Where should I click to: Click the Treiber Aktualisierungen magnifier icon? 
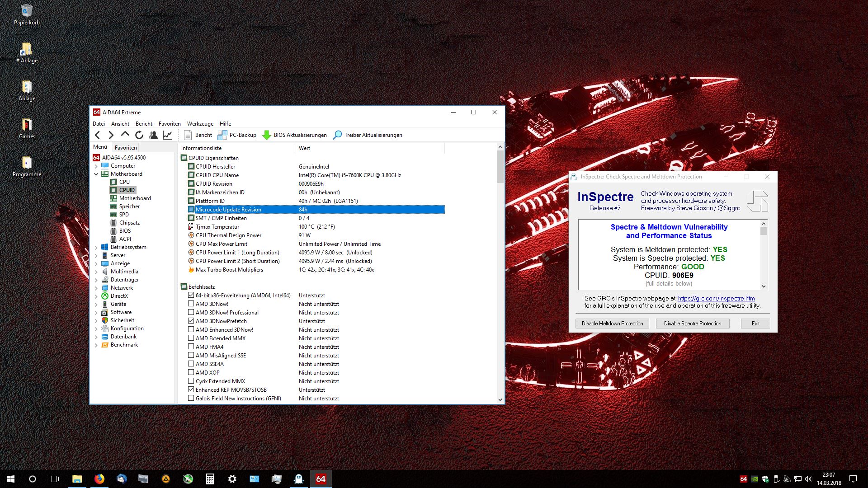coord(337,135)
